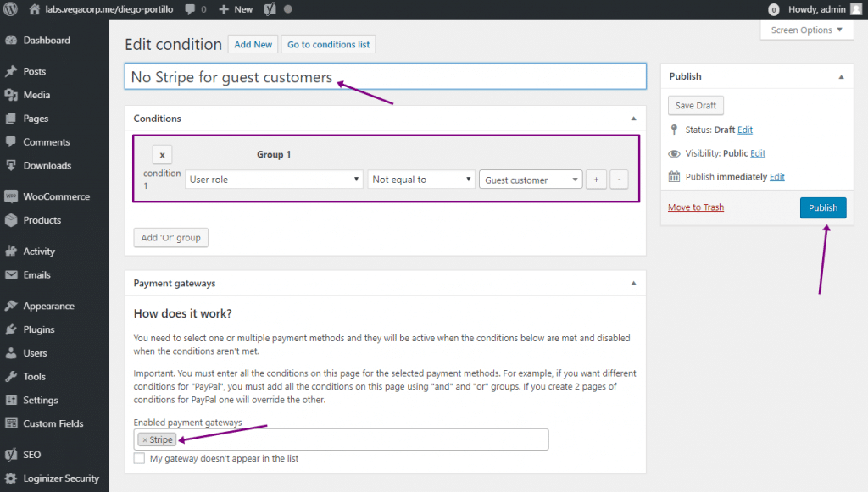Open the Guest customer value dropdown

[x=531, y=180]
